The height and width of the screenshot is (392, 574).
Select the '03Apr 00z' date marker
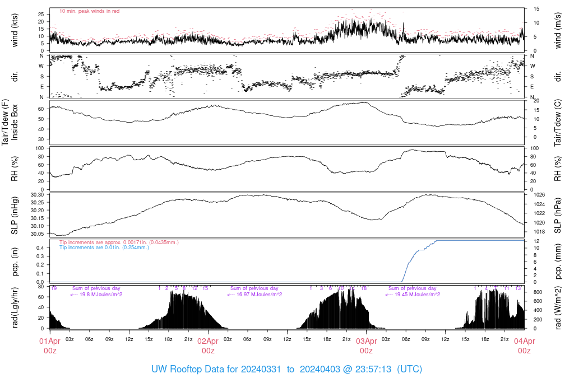(x=366, y=346)
